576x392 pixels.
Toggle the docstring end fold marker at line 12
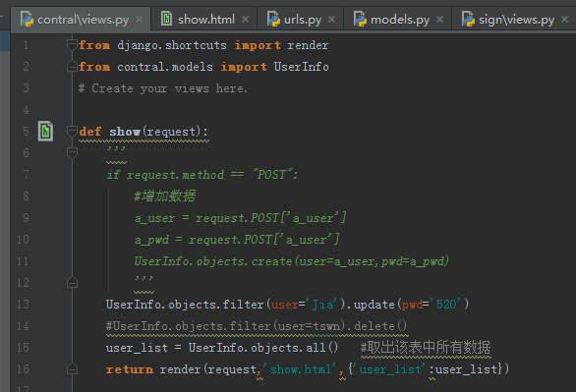pyautogui.click(x=72, y=282)
